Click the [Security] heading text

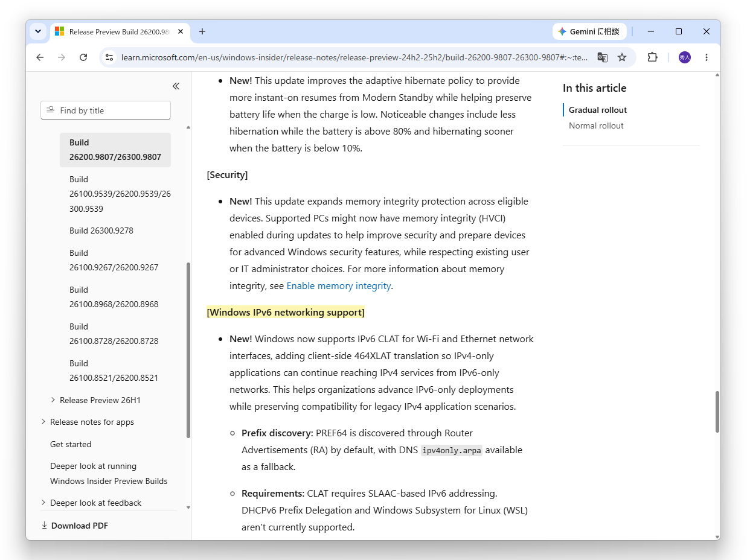(x=227, y=175)
